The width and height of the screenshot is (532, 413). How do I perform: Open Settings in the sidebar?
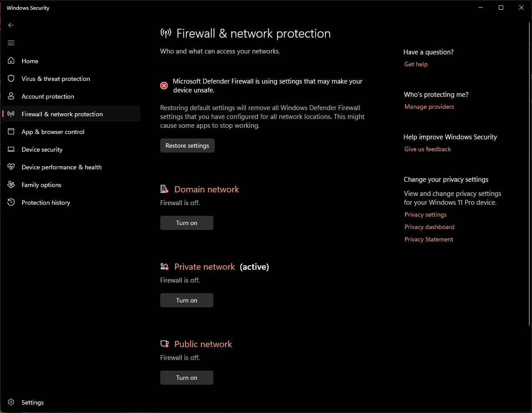pos(32,402)
